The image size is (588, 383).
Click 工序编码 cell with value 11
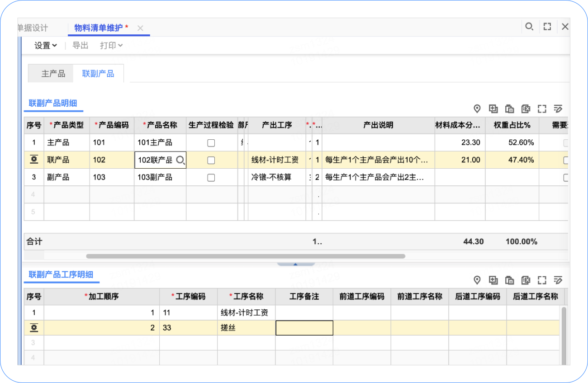pyautogui.click(x=188, y=312)
